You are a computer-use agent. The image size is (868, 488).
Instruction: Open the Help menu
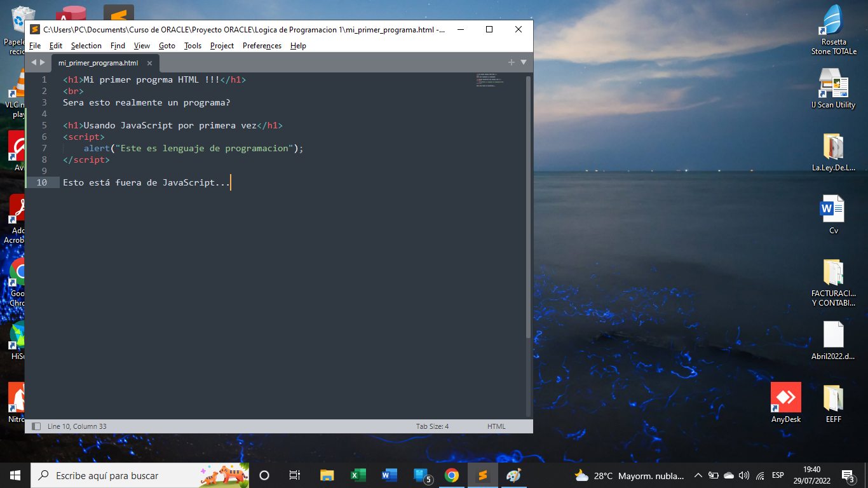pos(298,46)
